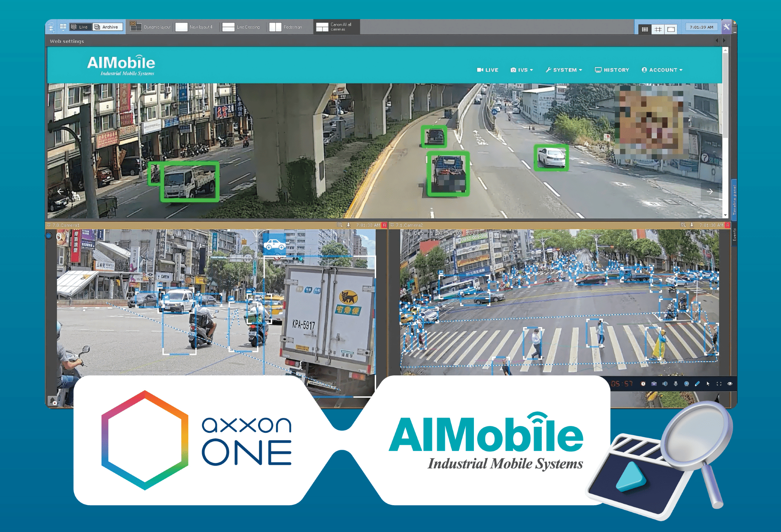Click the red recording indicator on Camera1

click(x=384, y=225)
